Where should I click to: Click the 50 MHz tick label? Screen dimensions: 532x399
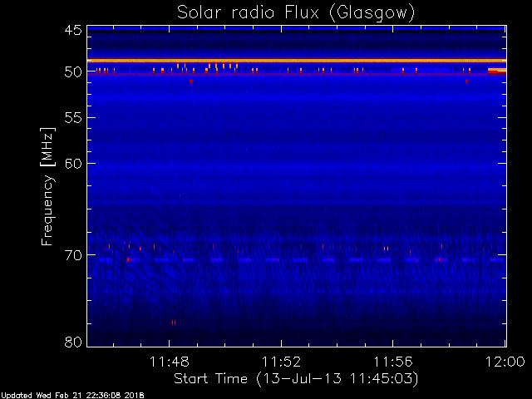(73, 72)
